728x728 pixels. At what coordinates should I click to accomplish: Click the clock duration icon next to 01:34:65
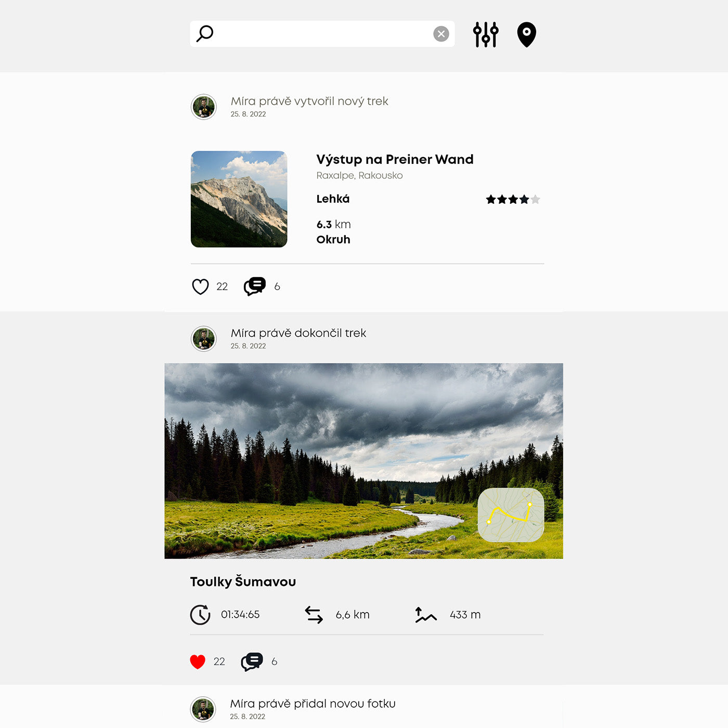pos(200,615)
